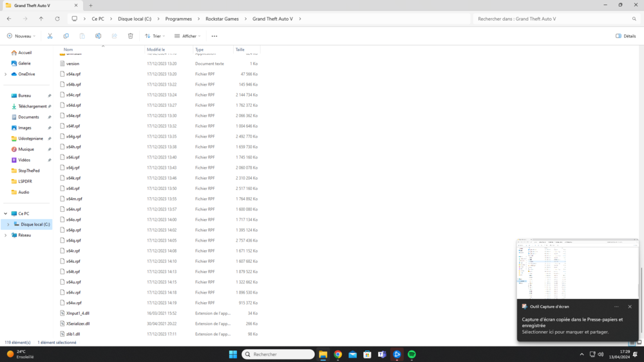Show hidden tray icons chevron
This screenshot has width=644, height=362.
coord(582,354)
